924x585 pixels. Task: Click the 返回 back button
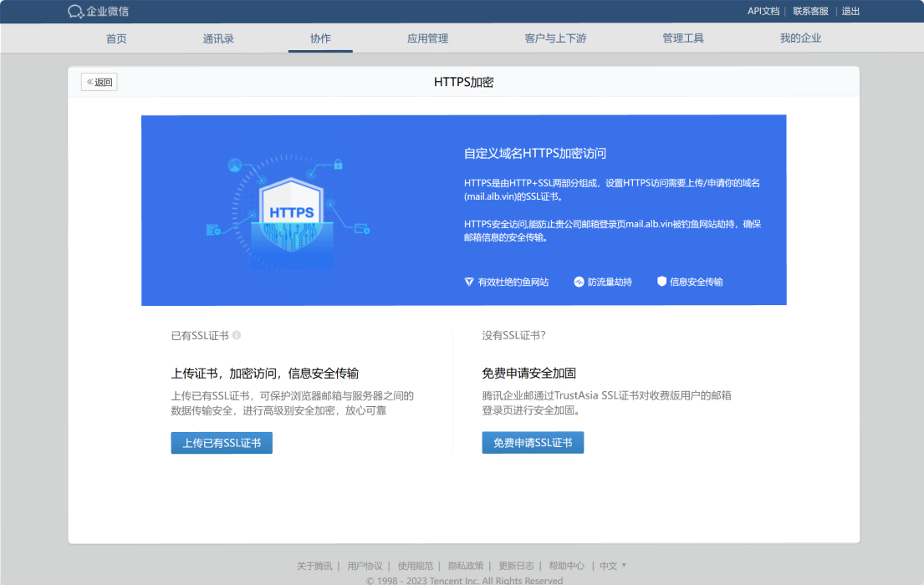pos(99,82)
